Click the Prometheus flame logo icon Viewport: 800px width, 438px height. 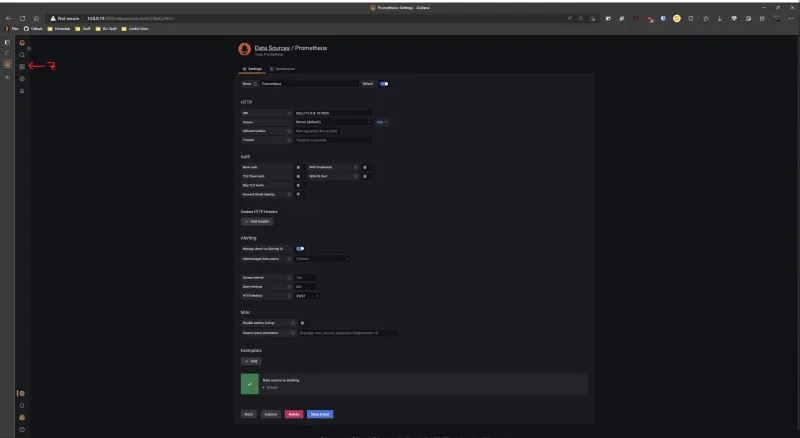click(x=244, y=49)
